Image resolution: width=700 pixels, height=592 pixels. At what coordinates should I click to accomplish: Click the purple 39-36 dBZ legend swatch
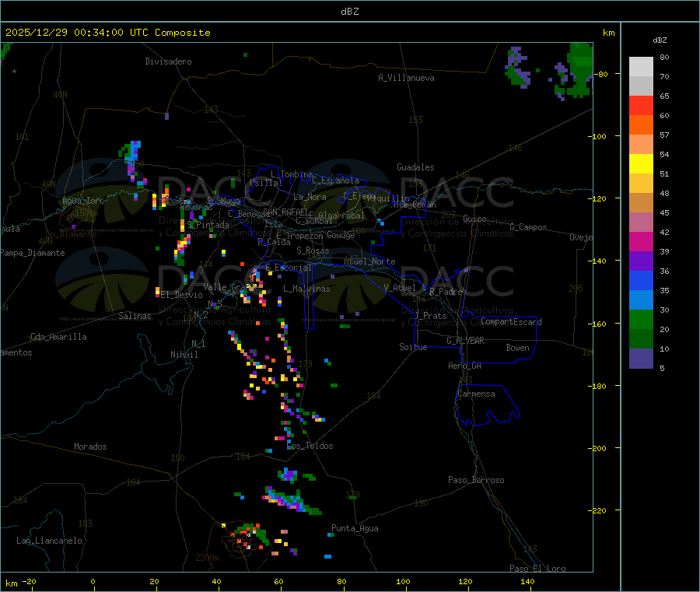(641, 261)
